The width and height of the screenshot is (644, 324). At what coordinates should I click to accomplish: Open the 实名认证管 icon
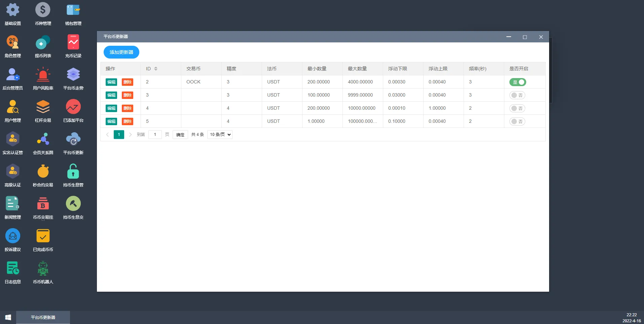coord(12,143)
